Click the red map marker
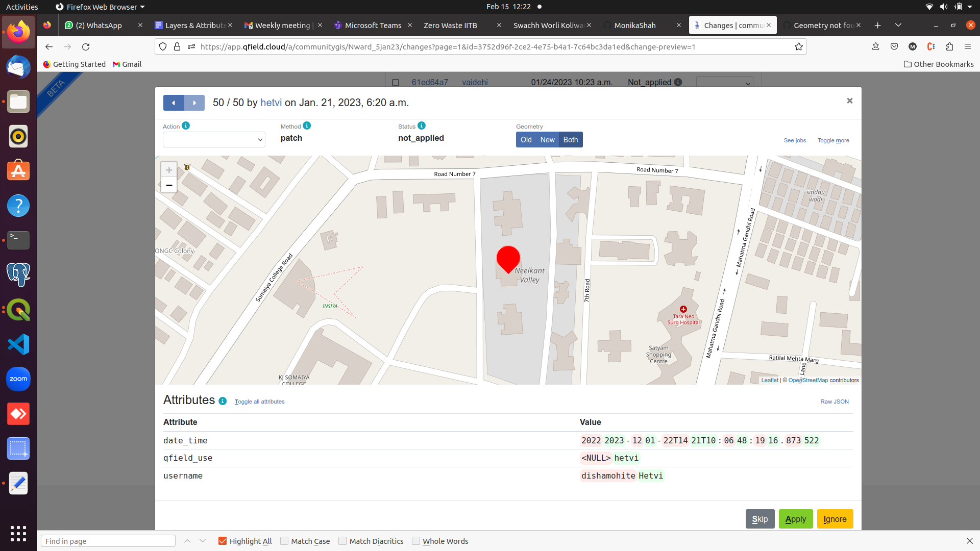The height and width of the screenshot is (551, 980). coord(508,259)
